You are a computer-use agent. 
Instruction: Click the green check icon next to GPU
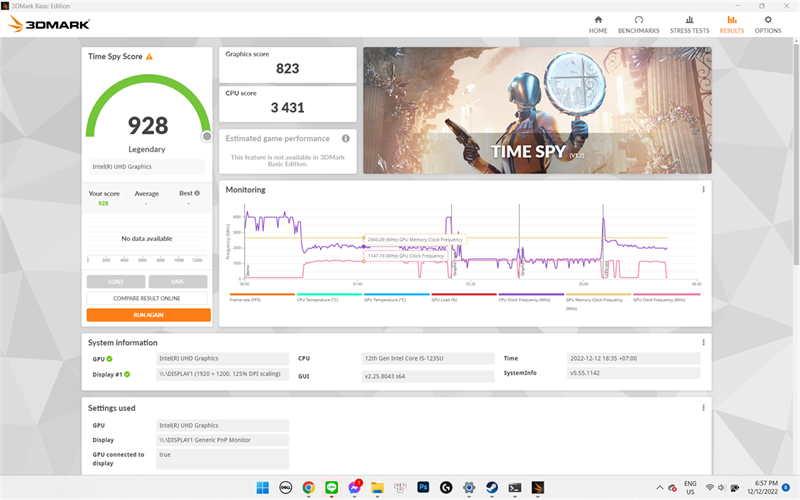[x=110, y=359]
